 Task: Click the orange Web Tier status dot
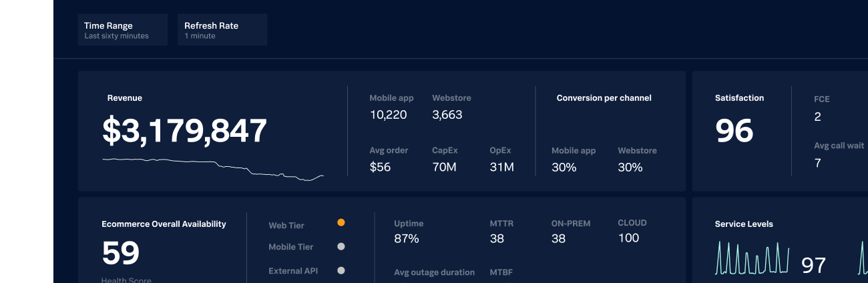coord(341,222)
